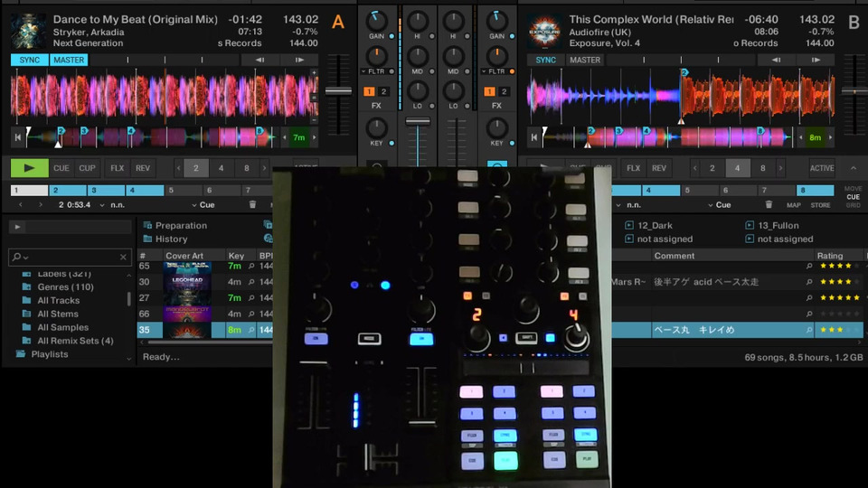
Task: Open channel B FLTR type dropdown
Action: click(483, 71)
